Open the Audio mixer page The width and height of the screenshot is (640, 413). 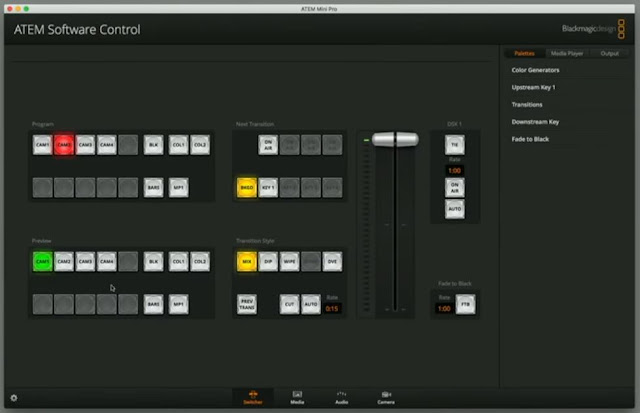coord(342,397)
